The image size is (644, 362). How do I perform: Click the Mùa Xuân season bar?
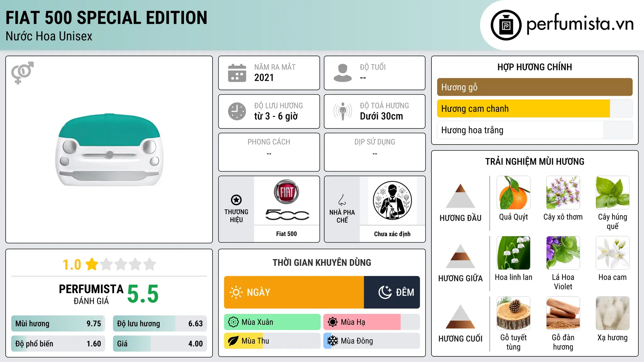pos(272,322)
